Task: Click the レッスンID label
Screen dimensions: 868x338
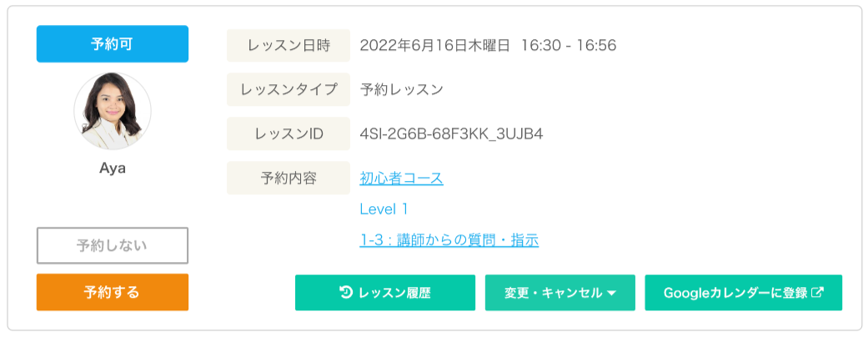Action: pyautogui.click(x=288, y=134)
